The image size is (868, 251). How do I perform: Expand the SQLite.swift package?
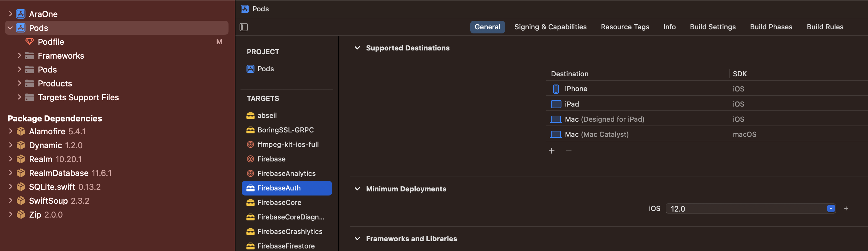pyautogui.click(x=10, y=186)
